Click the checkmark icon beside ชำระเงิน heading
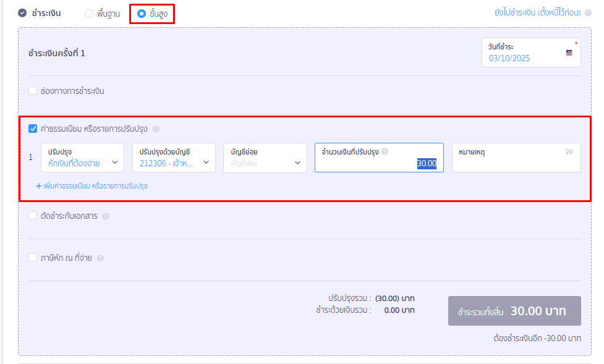 click(x=23, y=13)
